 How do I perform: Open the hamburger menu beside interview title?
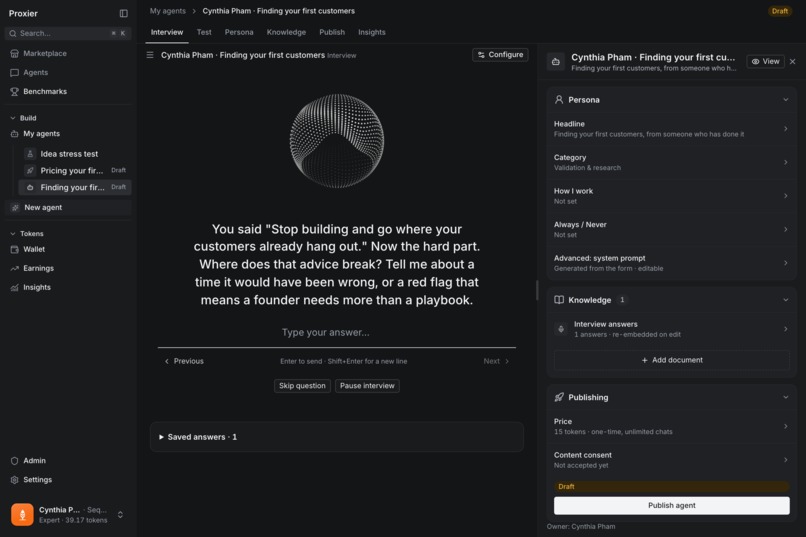(150, 55)
